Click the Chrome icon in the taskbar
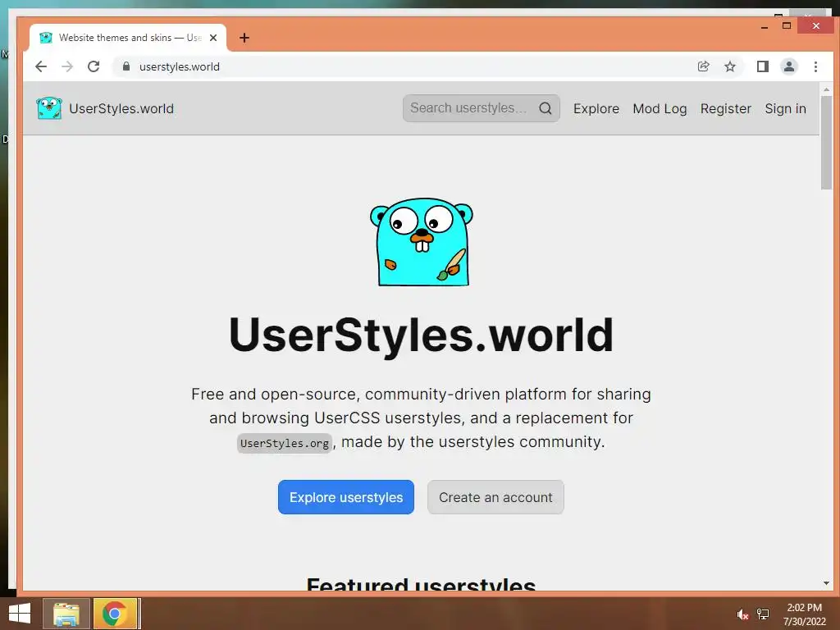This screenshot has width=840, height=630. (x=115, y=614)
